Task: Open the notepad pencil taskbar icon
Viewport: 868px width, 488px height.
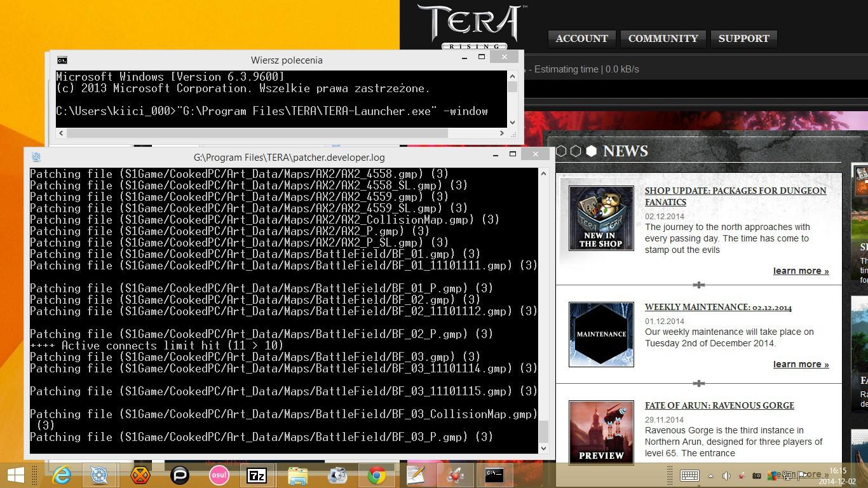Action: (416, 475)
